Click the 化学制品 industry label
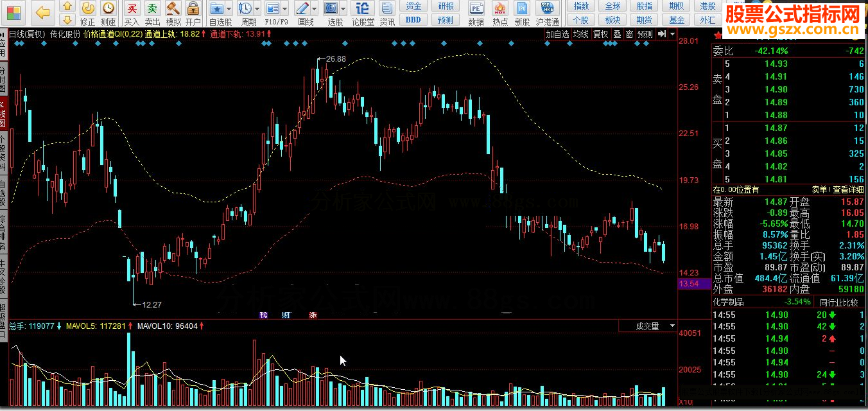The image size is (868, 411). point(729,302)
